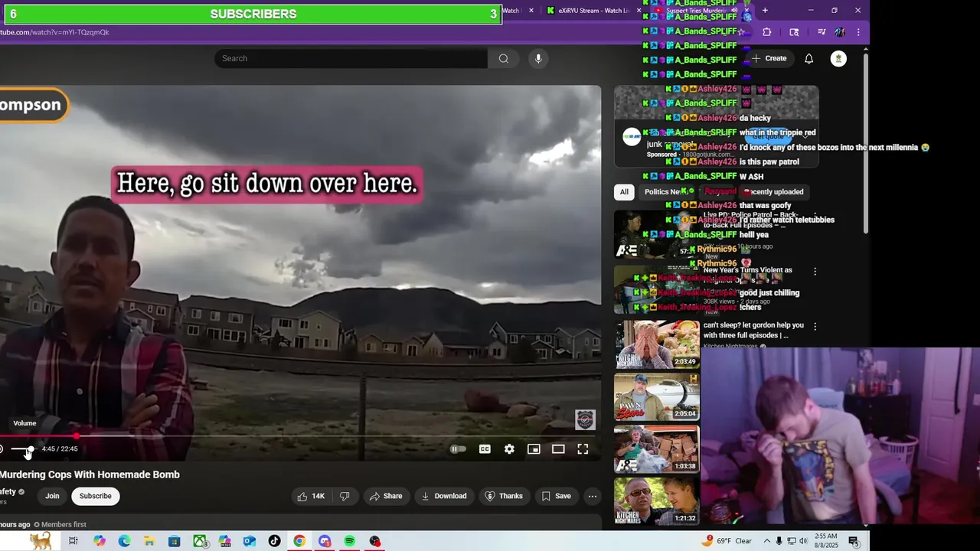This screenshot has height=551, width=980.
Task: Toggle autoplay switch in player
Action: point(457,449)
